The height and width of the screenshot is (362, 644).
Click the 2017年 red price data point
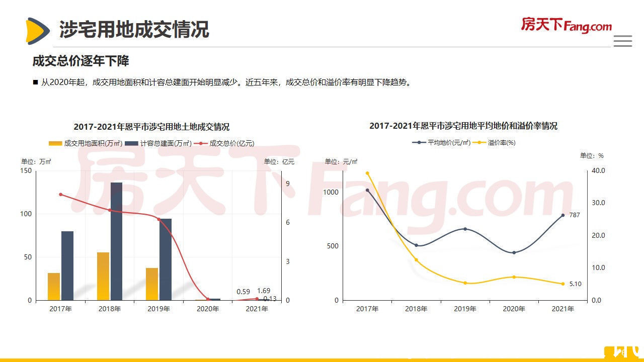(60, 195)
